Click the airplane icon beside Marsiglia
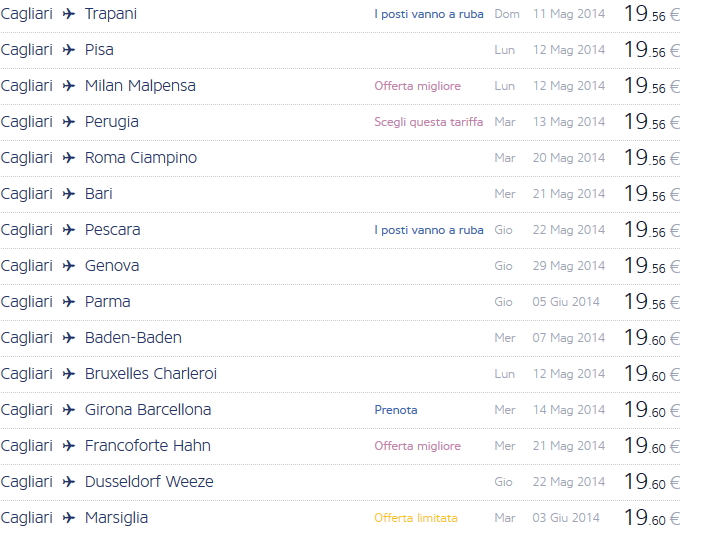The width and height of the screenshot is (702, 535). tap(69, 518)
